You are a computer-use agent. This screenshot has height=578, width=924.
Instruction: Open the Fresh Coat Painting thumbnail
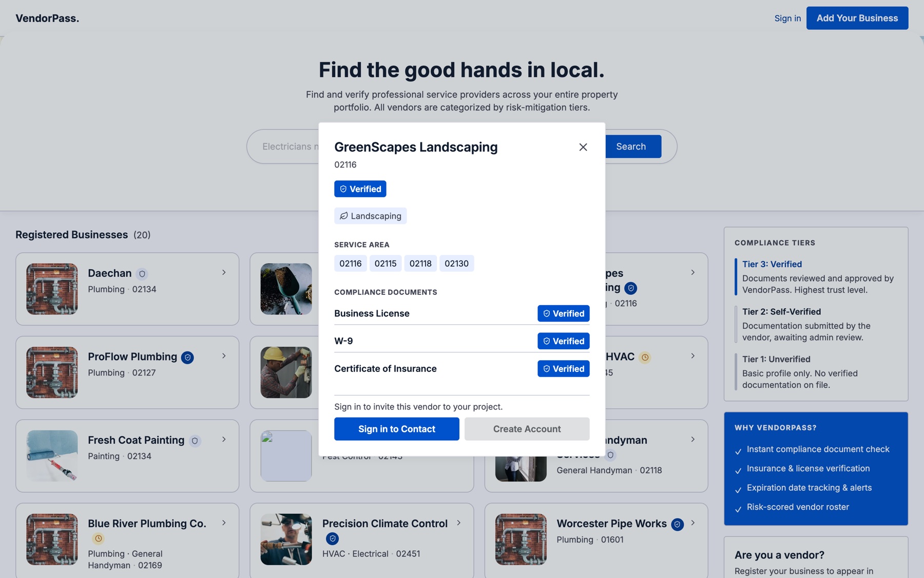click(52, 456)
